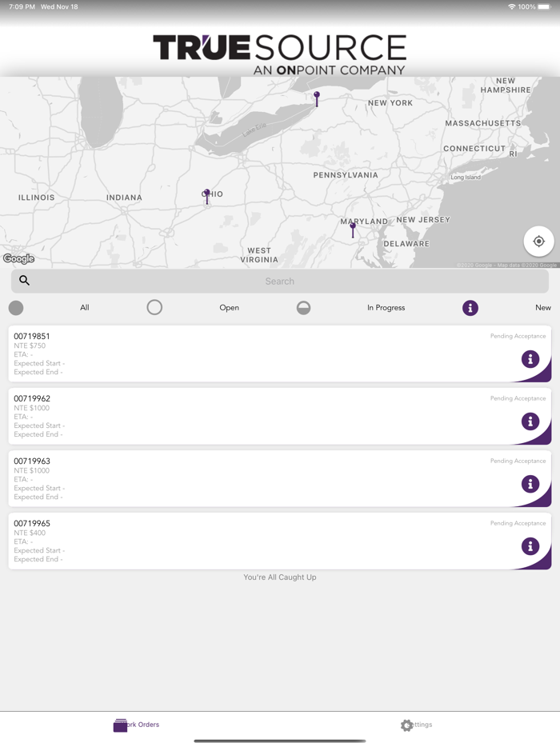
Task: Open info for work order 00719851
Action: (x=530, y=359)
